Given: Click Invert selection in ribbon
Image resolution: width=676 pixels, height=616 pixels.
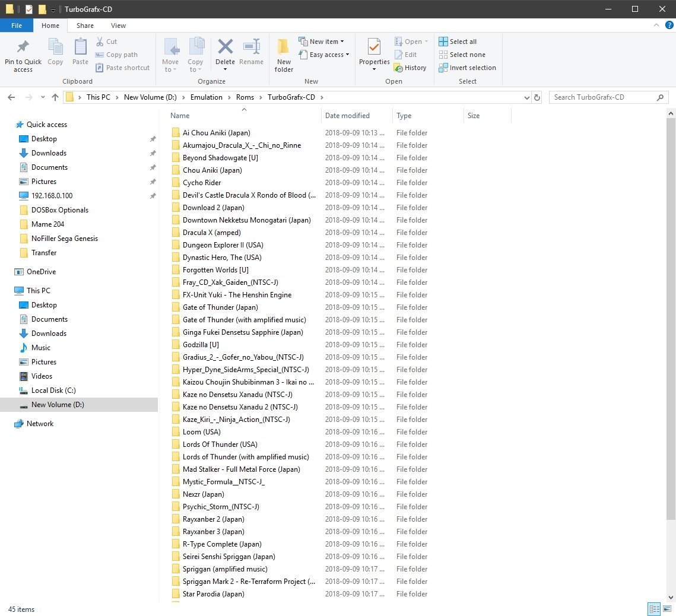Looking at the screenshot, I should point(467,68).
